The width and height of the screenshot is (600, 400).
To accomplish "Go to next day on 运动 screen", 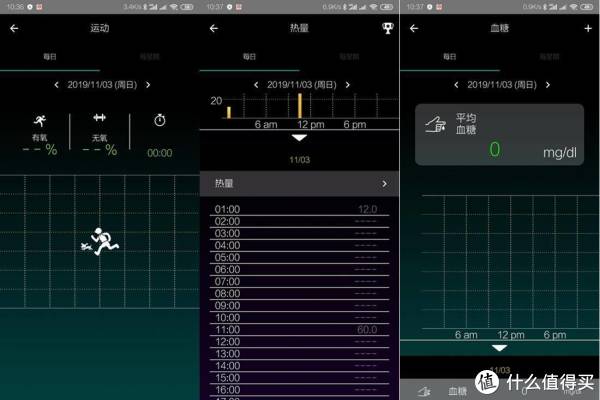I will point(148,85).
